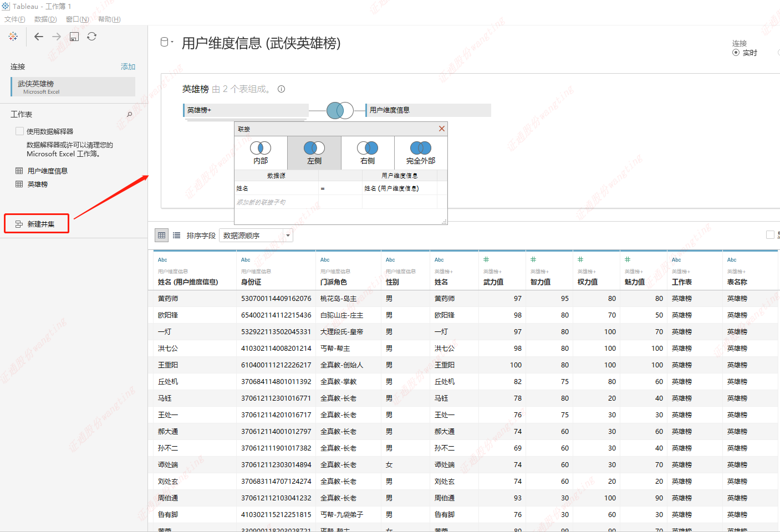
Task: Click the data source cylinder icon by title
Action: [x=165, y=42]
